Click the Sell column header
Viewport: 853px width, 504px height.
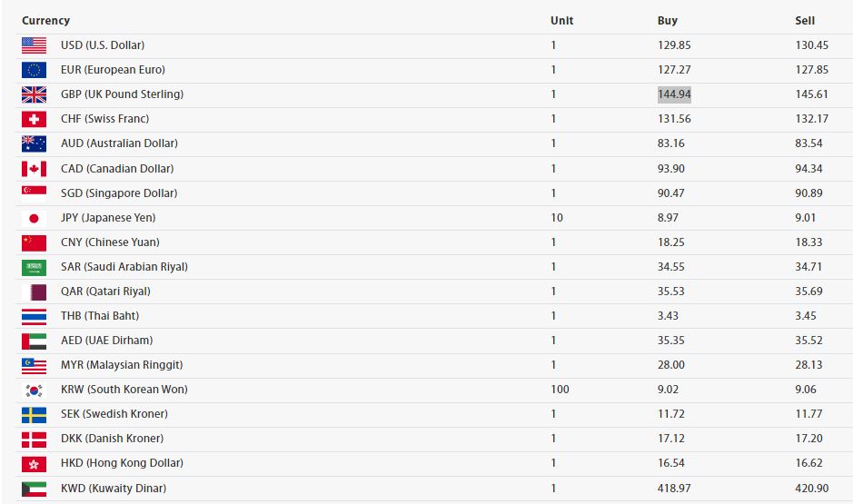[805, 21]
